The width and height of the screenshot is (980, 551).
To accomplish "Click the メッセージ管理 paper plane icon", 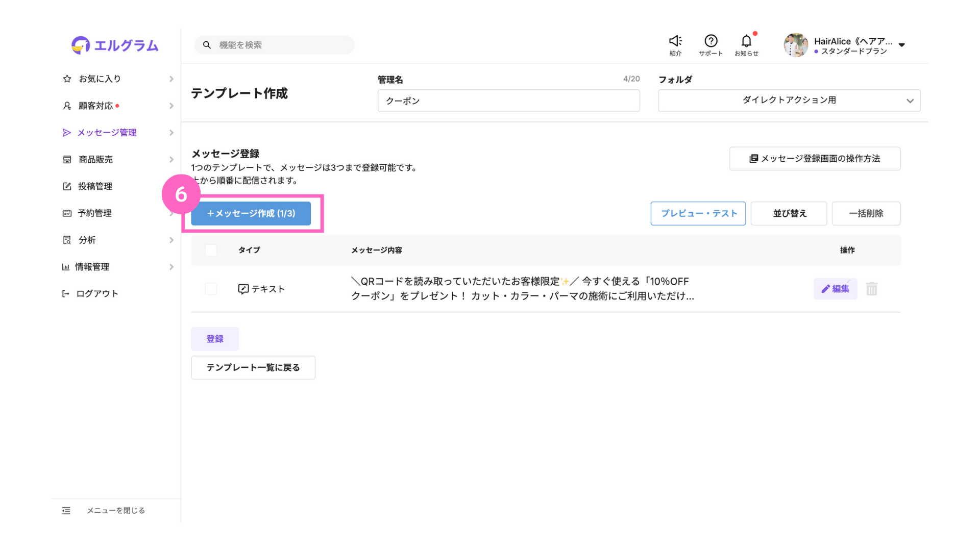I will pyautogui.click(x=66, y=133).
